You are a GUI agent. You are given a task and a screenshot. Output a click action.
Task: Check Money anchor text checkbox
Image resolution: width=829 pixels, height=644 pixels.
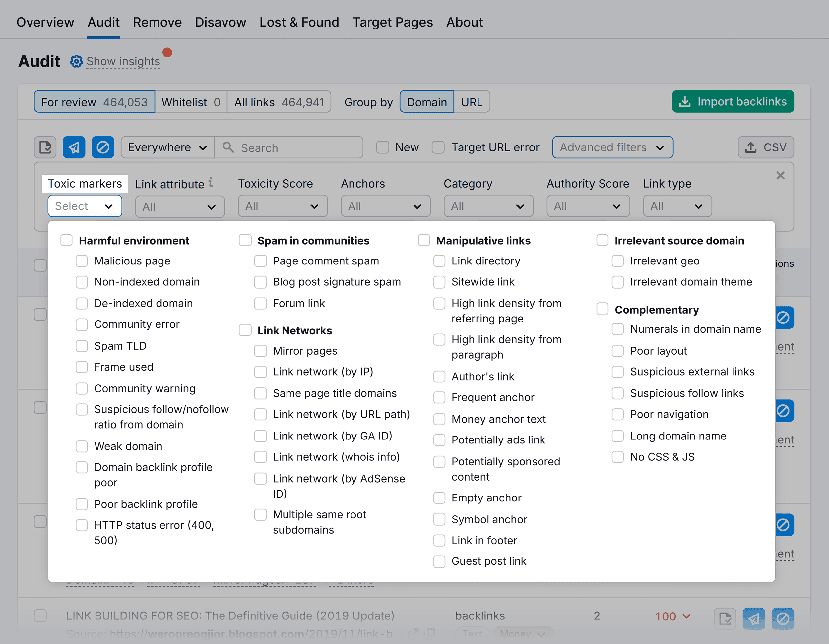pyautogui.click(x=439, y=419)
